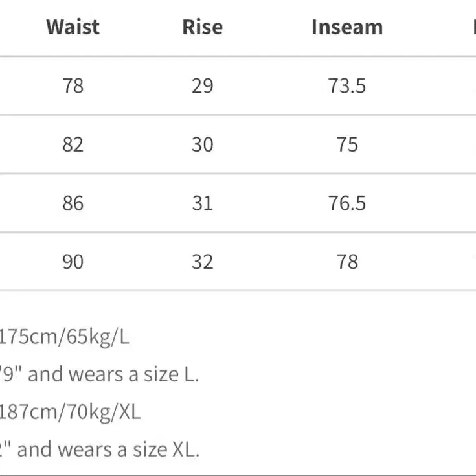
Task: Click the Rise column header
Action: [x=203, y=27]
